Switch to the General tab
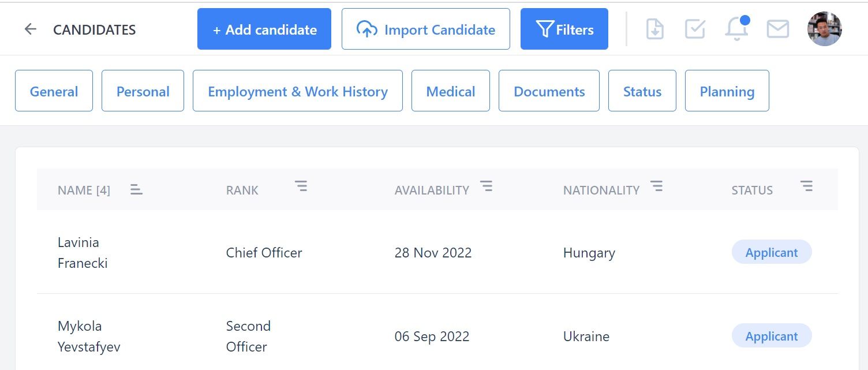 pos(54,91)
